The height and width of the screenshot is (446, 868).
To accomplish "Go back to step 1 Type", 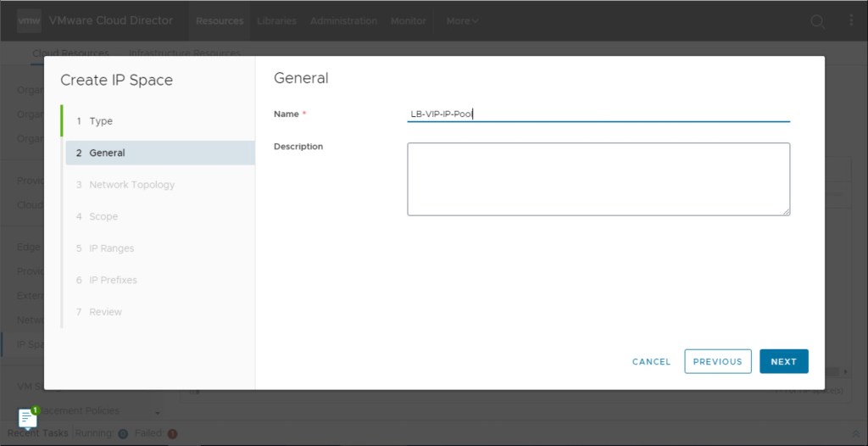I will pyautogui.click(x=101, y=121).
